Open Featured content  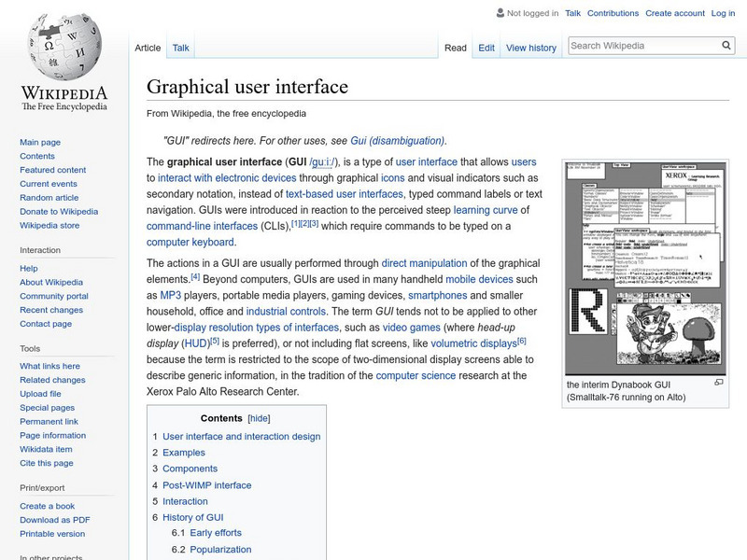click(x=53, y=170)
